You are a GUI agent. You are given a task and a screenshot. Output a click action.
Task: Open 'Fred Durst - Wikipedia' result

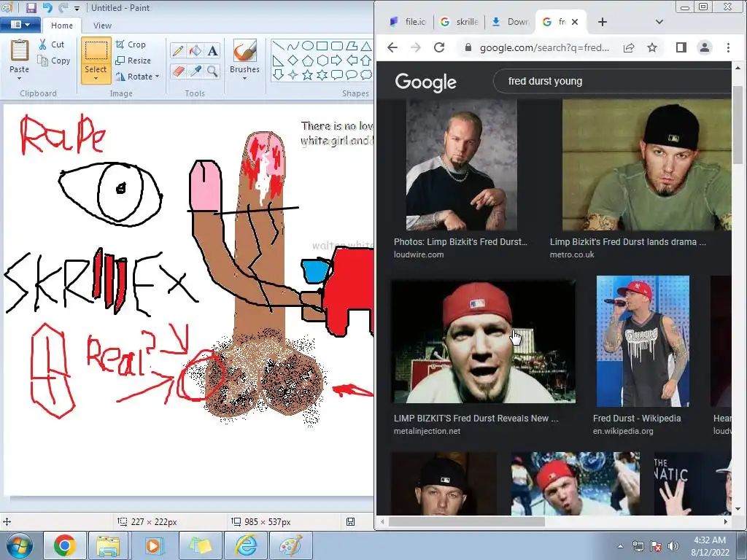tap(637, 418)
